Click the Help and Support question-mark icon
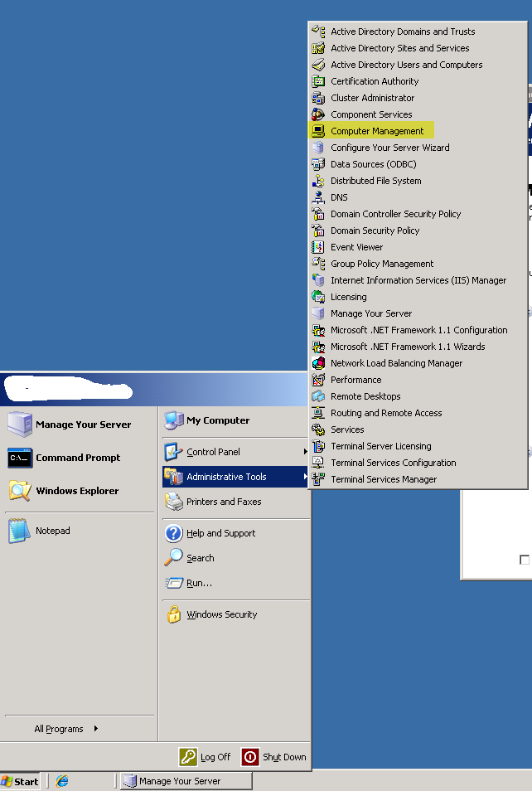Image resolution: width=532 pixels, height=791 pixels. coord(174,533)
